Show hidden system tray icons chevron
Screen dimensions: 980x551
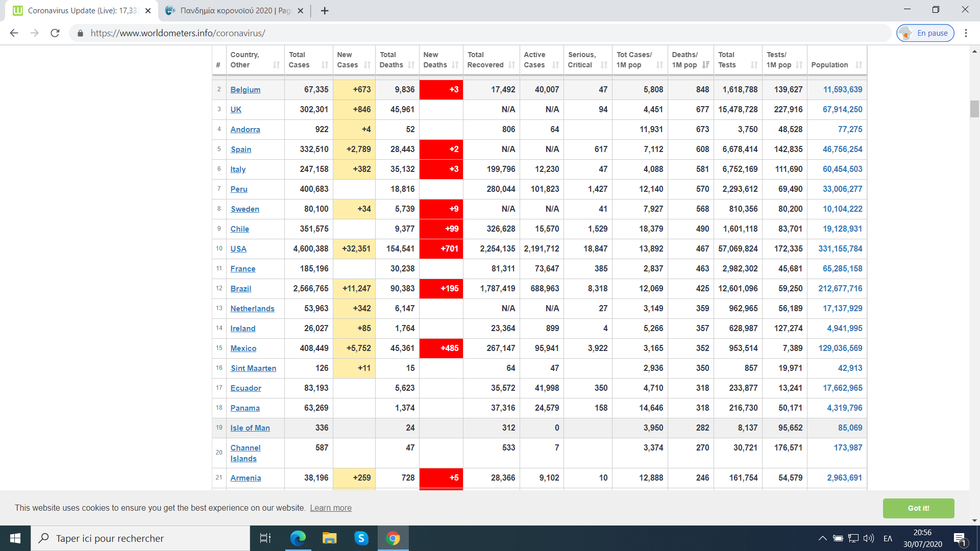pos(822,538)
